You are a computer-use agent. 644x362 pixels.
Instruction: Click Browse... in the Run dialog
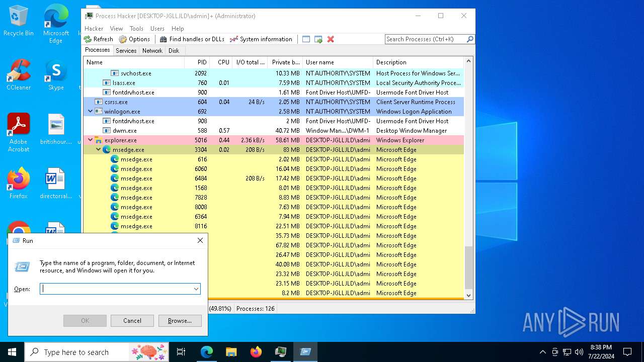tap(180, 321)
